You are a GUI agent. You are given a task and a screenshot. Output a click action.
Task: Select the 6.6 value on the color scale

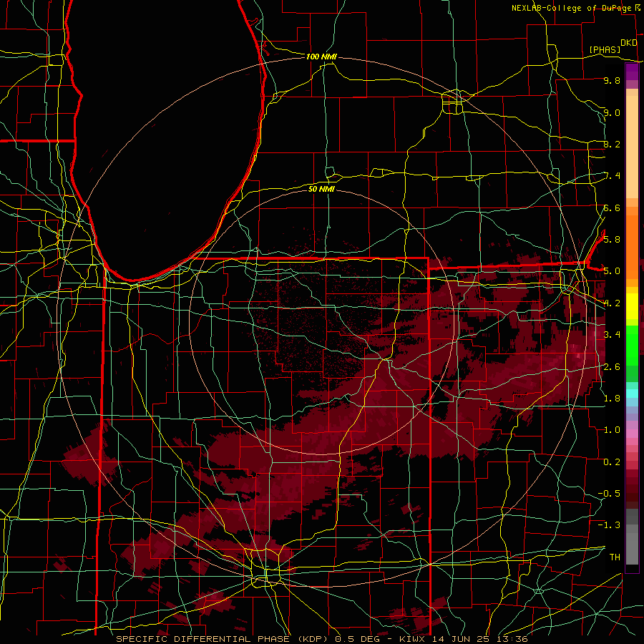click(x=612, y=208)
